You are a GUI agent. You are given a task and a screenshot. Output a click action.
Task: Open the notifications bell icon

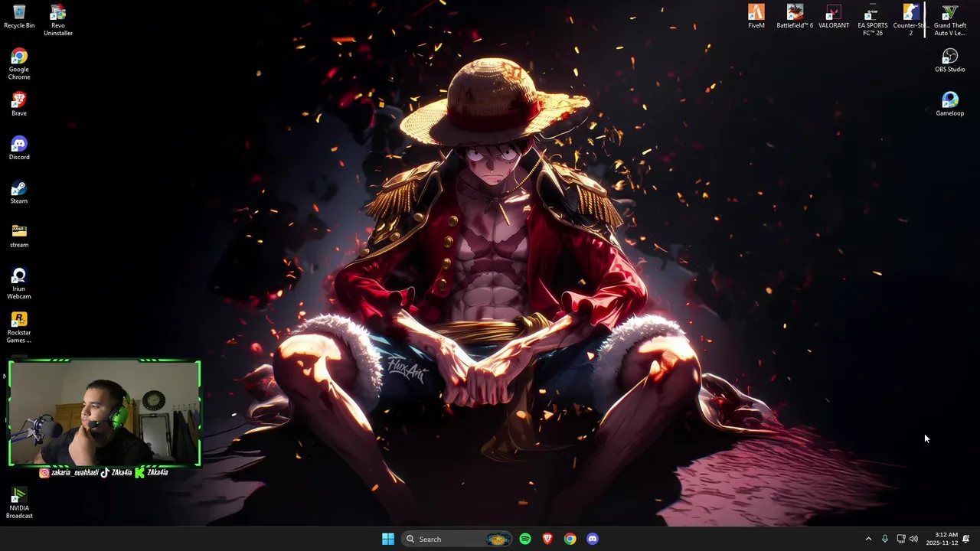pos(966,539)
